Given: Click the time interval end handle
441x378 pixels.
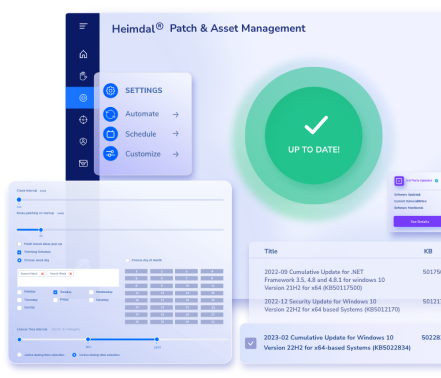Looking at the screenshot, I should [157, 339].
